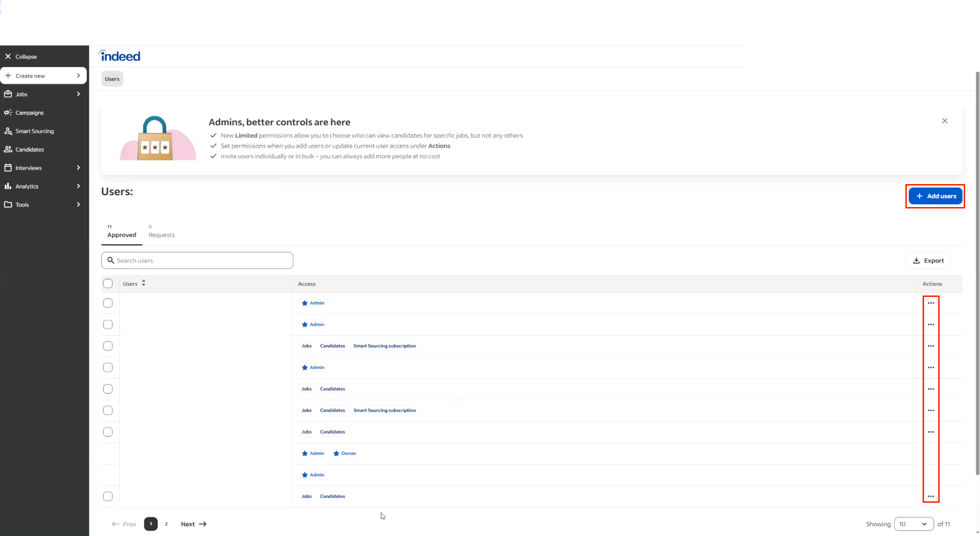
Task: Click the Export button
Action: pos(928,261)
